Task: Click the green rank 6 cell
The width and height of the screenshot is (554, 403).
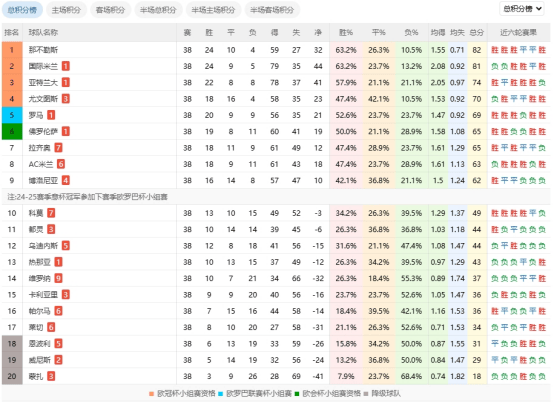Action: pyautogui.click(x=12, y=131)
